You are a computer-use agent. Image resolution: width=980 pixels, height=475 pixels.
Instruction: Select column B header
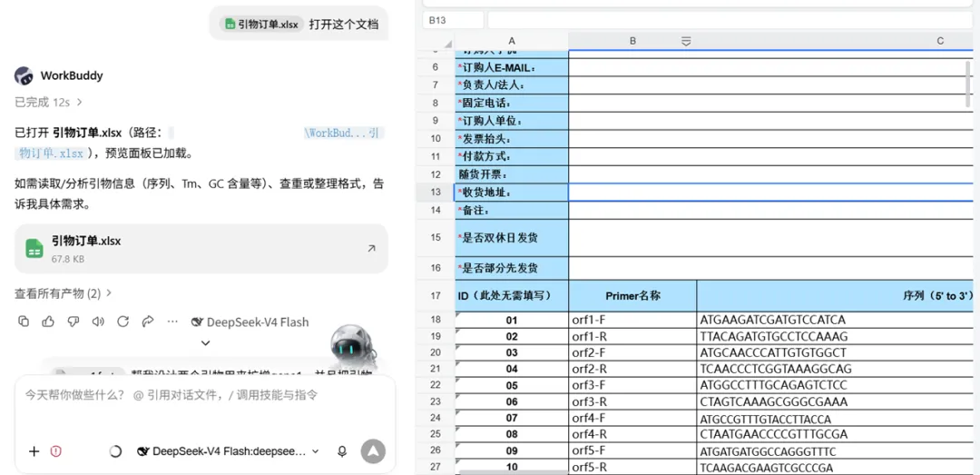pyautogui.click(x=632, y=41)
